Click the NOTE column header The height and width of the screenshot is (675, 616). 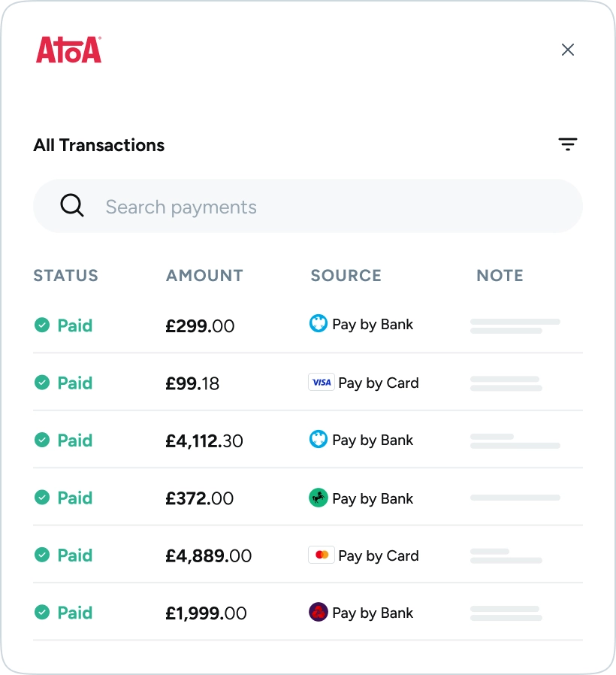[500, 275]
